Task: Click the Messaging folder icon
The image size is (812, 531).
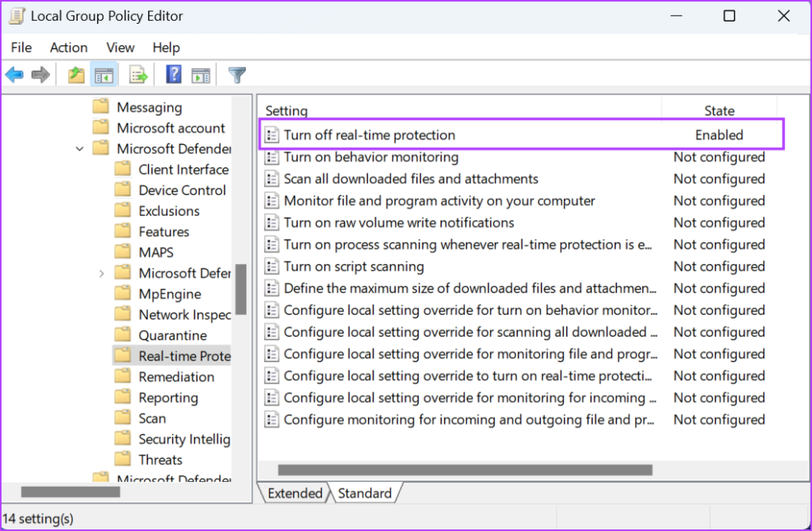Action: (x=101, y=107)
